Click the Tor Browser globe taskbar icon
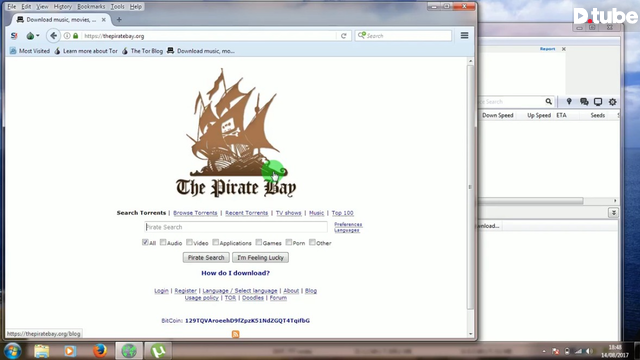Screen dimensions: 640x360 129,351
